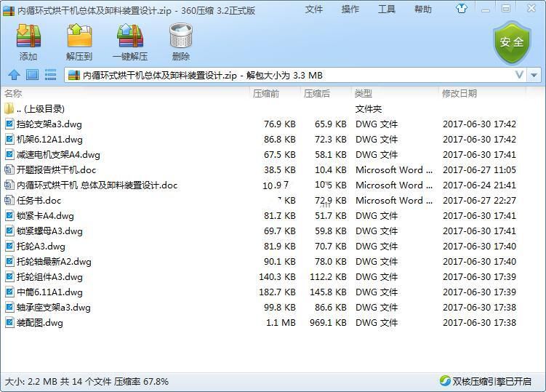Click the 182.7 KB size cell

tap(277, 292)
